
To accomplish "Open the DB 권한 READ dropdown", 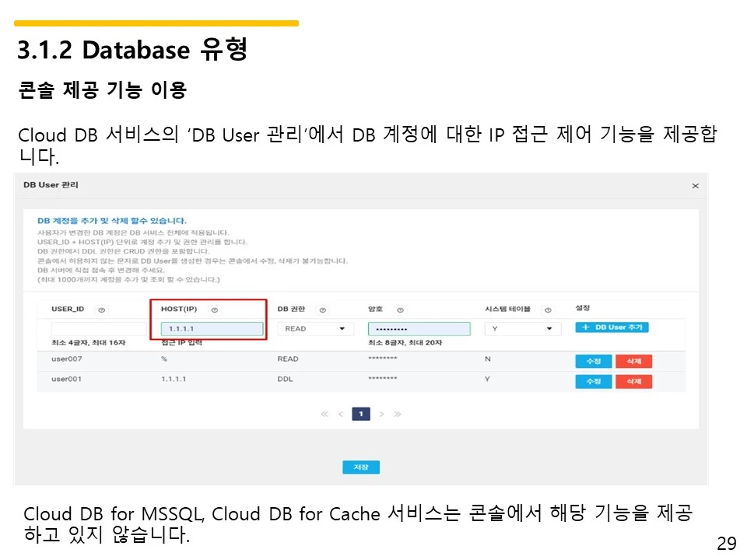I will [x=315, y=328].
